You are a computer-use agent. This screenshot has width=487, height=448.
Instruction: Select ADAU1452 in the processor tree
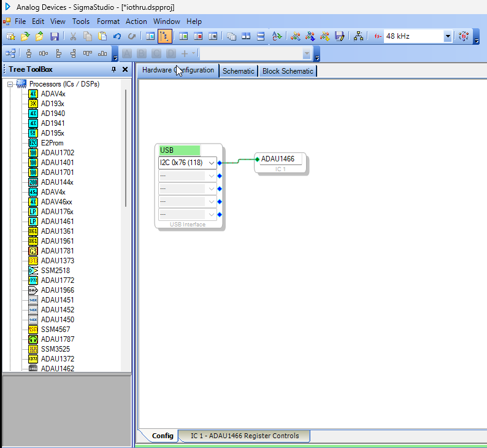pos(58,310)
